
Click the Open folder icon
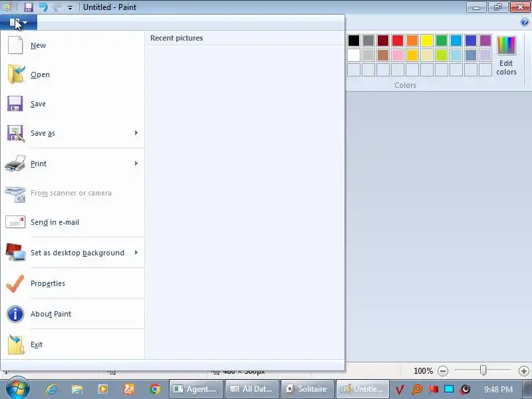point(15,74)
